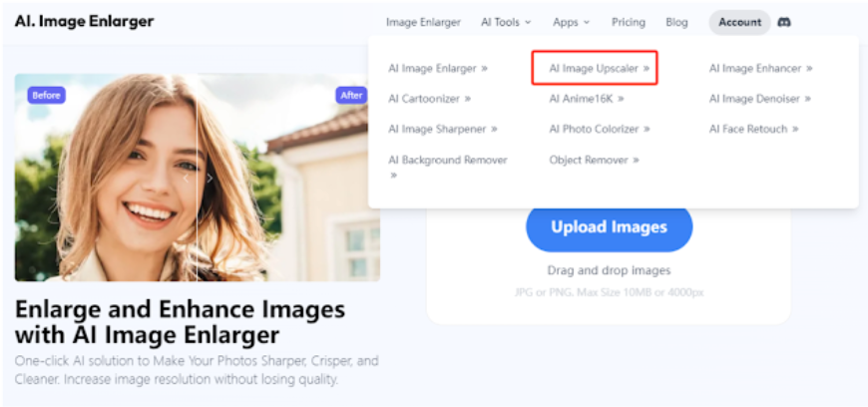This screenshot has height=407, width=868.
Task: Go to the Pricing page
Action: 629,22
